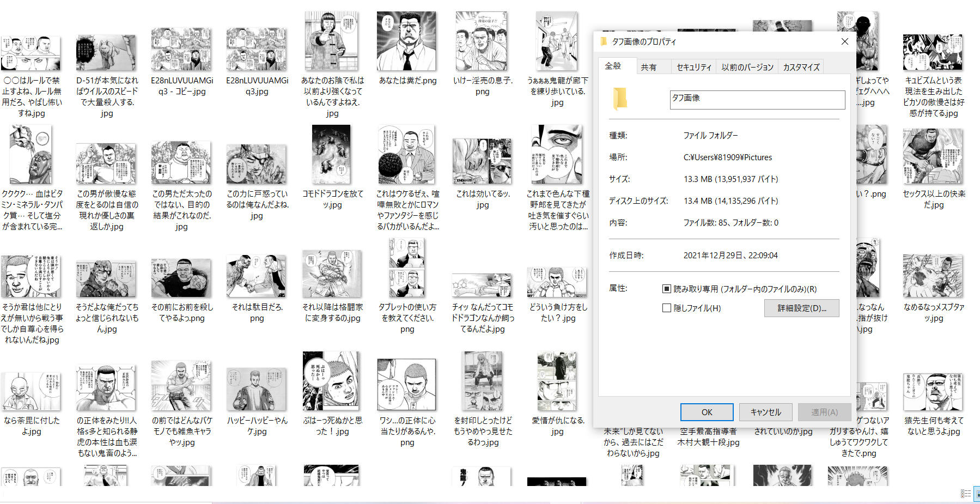Click file name starting を封印しとったけど

(483, 432)
